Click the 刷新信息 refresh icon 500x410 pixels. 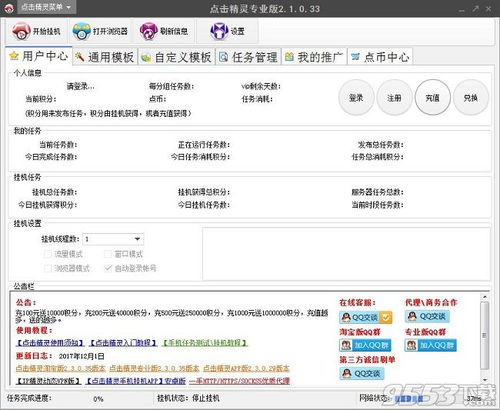point(148,31)
